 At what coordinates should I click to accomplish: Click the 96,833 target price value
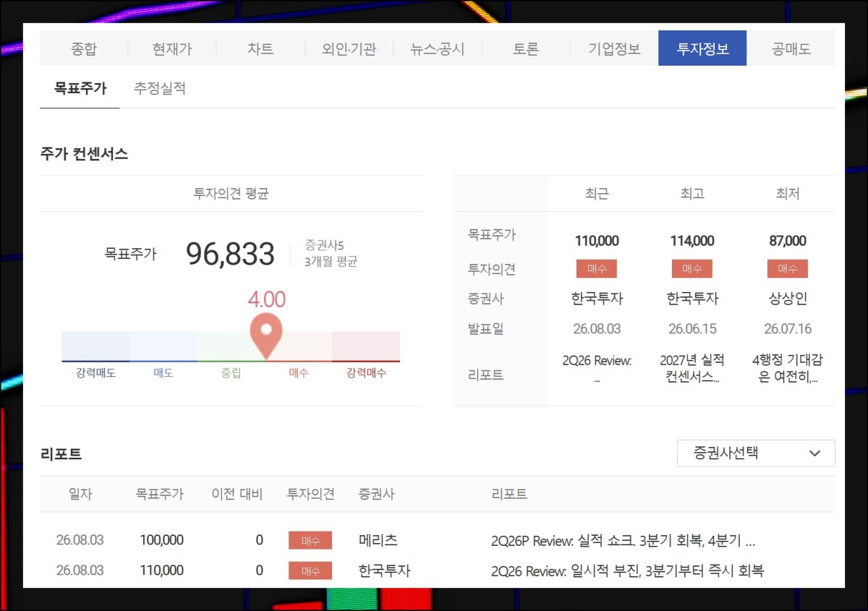click(230, 254)
